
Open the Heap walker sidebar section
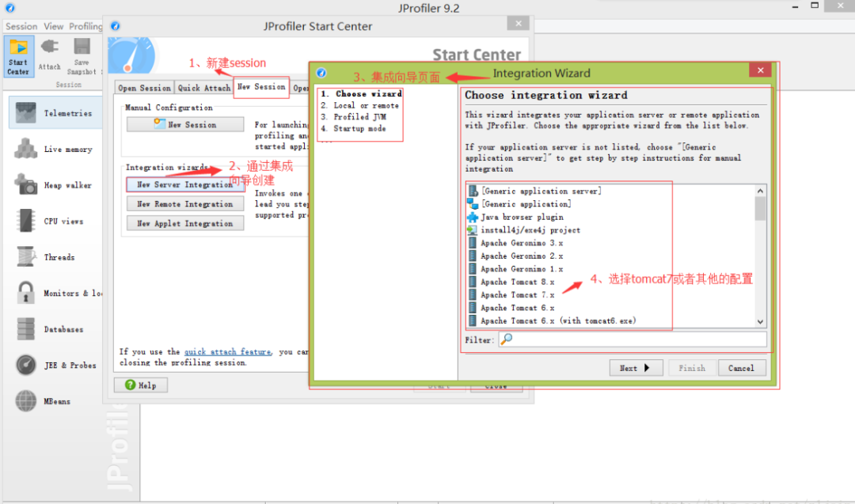coord(55,184)
